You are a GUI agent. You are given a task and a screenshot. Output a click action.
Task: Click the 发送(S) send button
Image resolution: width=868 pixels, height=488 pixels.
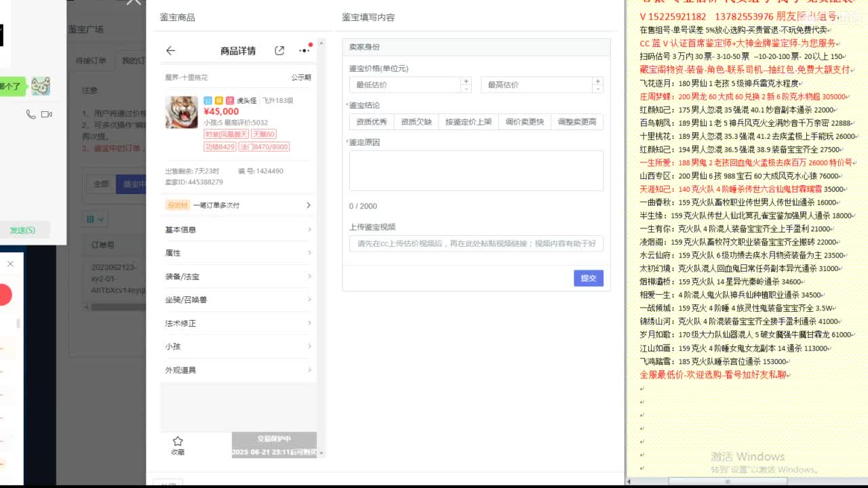click(x=24, y=230)
